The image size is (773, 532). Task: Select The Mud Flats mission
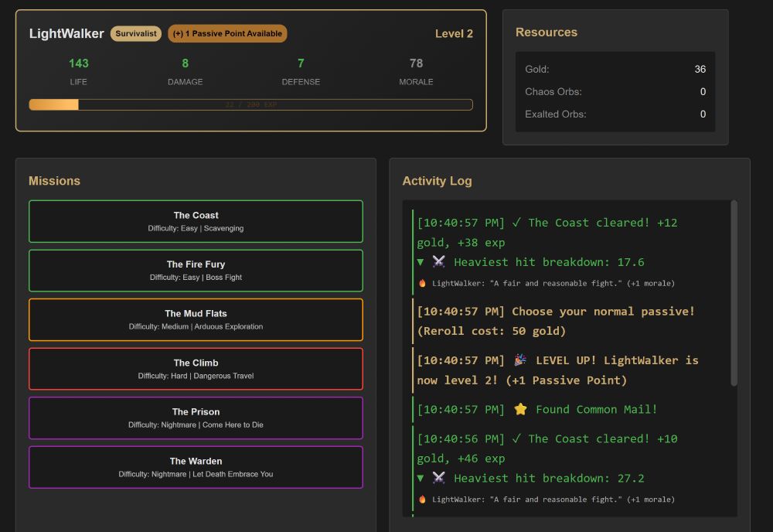click(x=196, y=319)
